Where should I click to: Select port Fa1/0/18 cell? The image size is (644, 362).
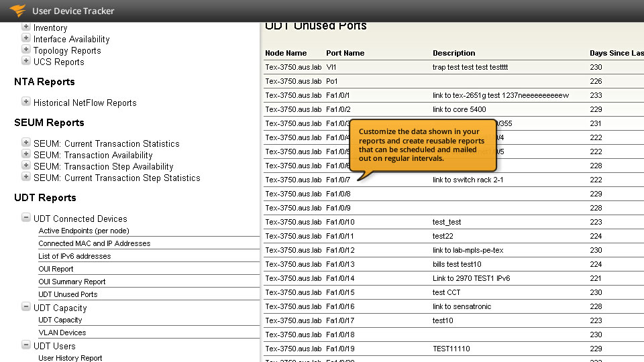(x=340, y=335)
